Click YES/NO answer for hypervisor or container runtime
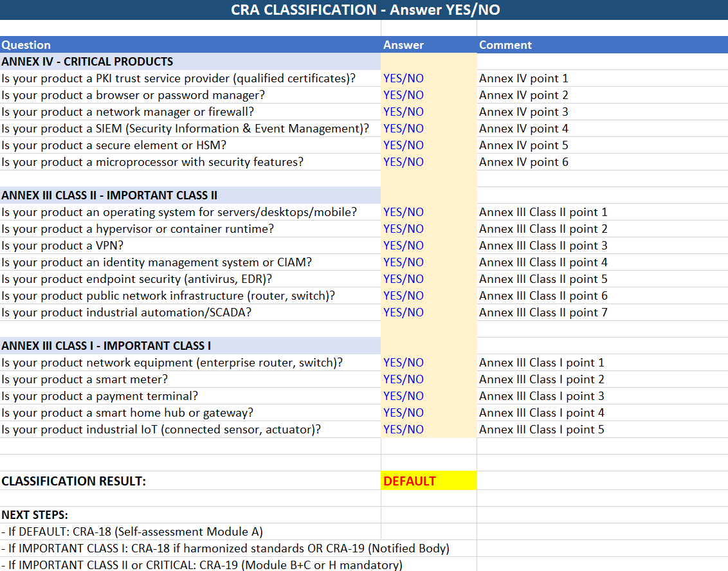Viewport: 728px width, 571px height. click(x=403, y=229)
